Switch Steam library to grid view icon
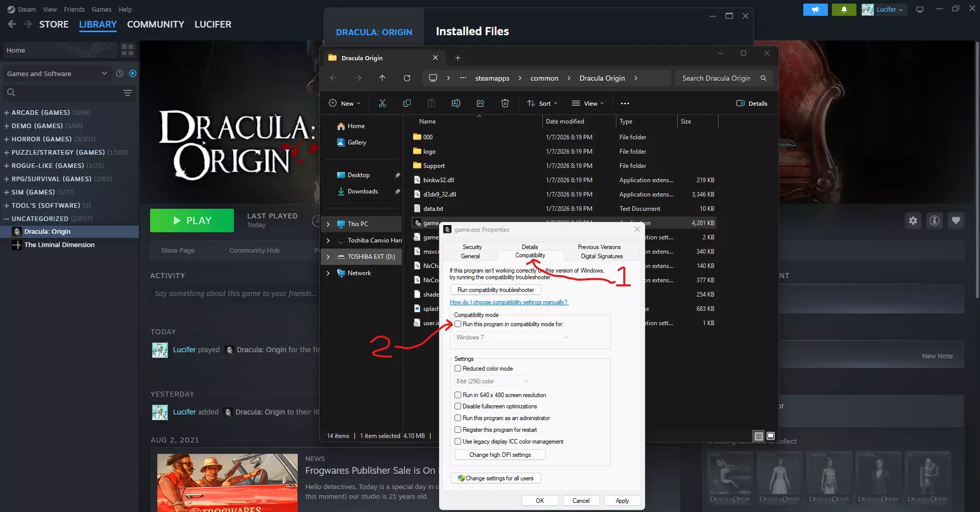980x512 pixels. pyautogui.click(x=127, y=50)
